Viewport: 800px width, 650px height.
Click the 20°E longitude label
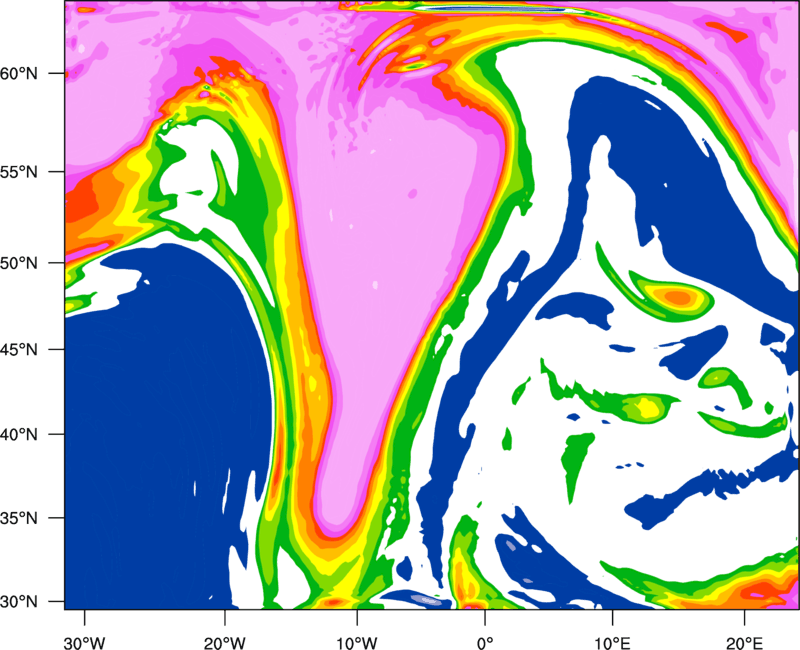[x=744, y=643]
